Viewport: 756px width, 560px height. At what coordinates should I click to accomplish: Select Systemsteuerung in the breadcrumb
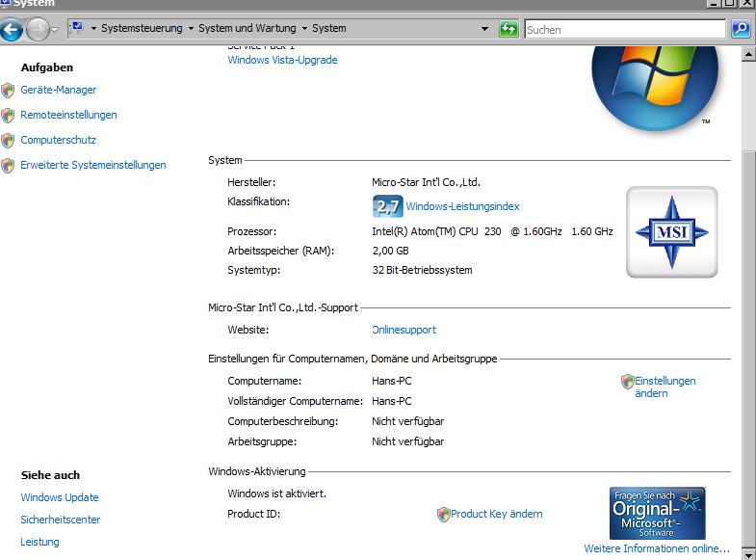pos(142,29)
